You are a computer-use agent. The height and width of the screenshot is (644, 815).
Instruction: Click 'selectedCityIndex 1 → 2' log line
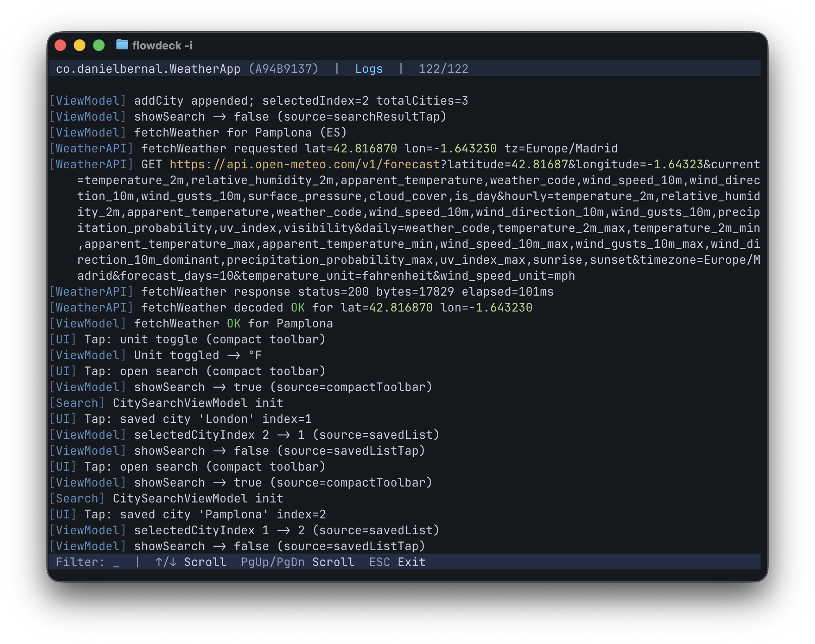pyautogui.click(x=245, y=530)
